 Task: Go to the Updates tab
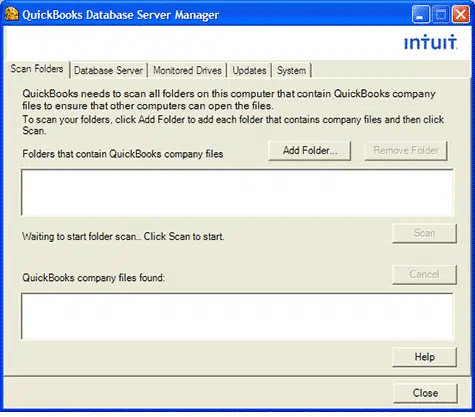(x=249, y=71)
